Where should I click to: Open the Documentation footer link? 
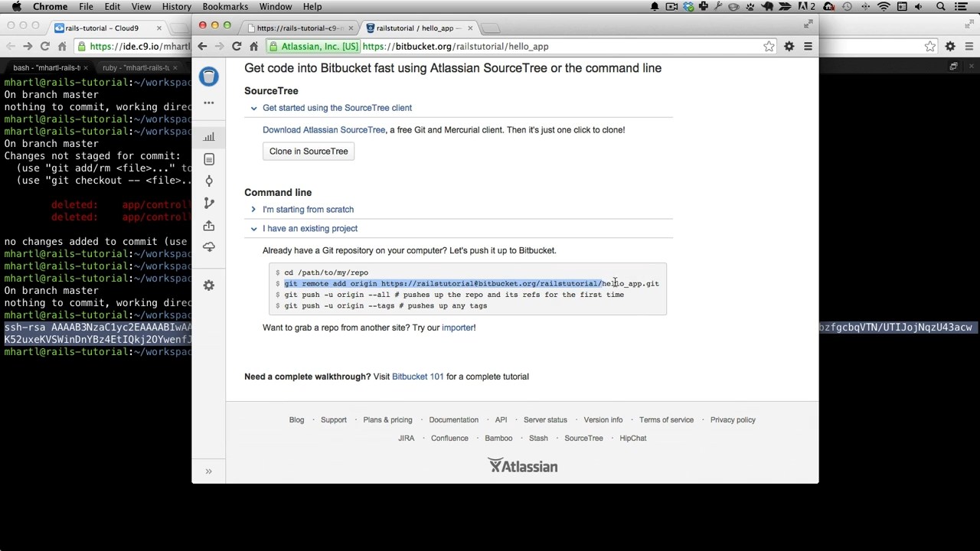(x=453, y=420)
